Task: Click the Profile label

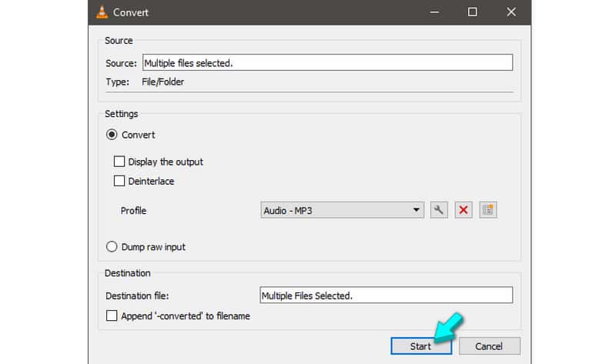Action: pos(133,210)
